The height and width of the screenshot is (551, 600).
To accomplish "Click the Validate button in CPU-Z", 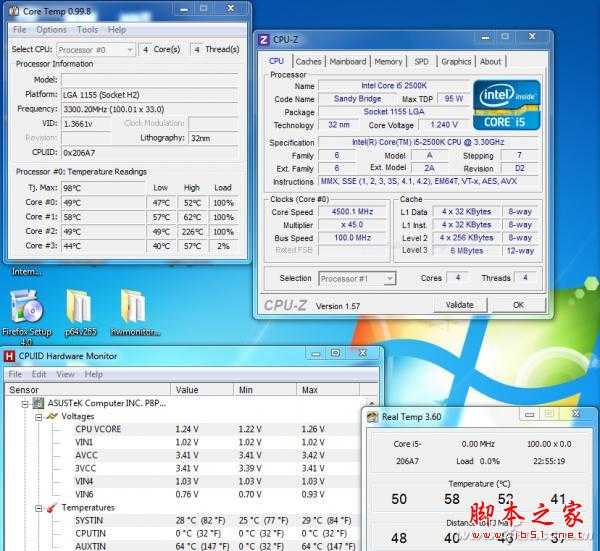I will point(459,305).
